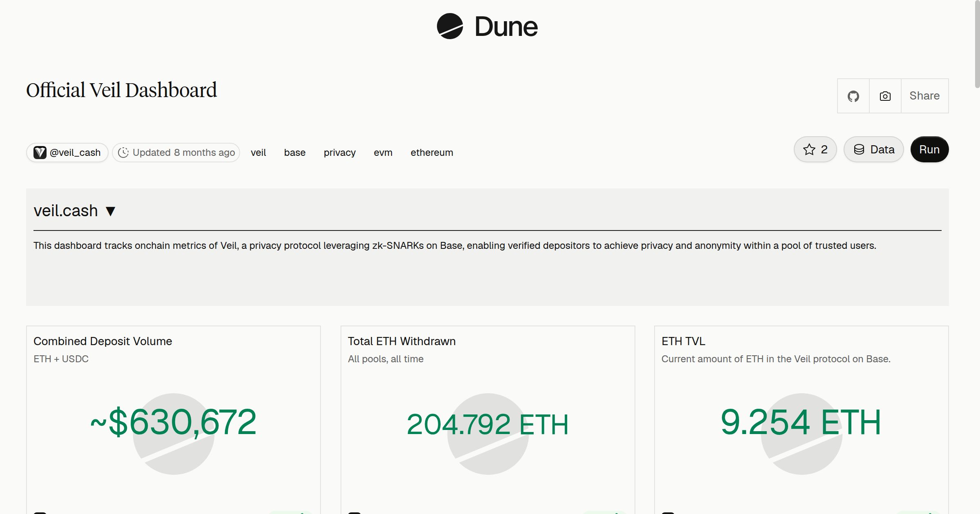
Task: Click the ETH + USDC subtitle
Action: coord(61,359)
